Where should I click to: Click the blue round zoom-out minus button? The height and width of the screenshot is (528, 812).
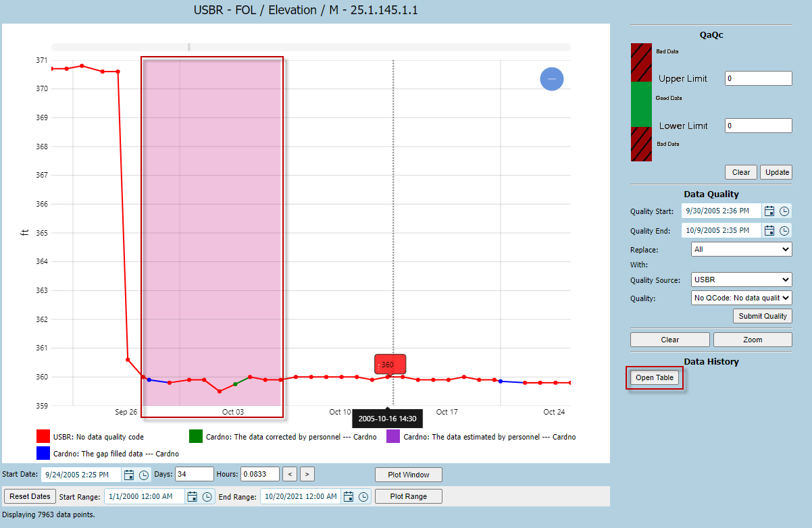point(552,79)
